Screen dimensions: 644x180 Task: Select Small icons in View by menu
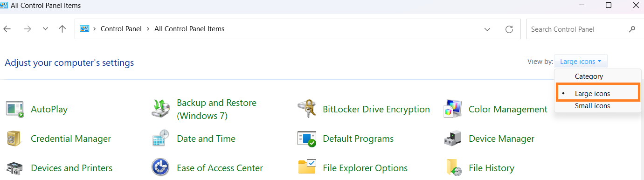[598, 106]
